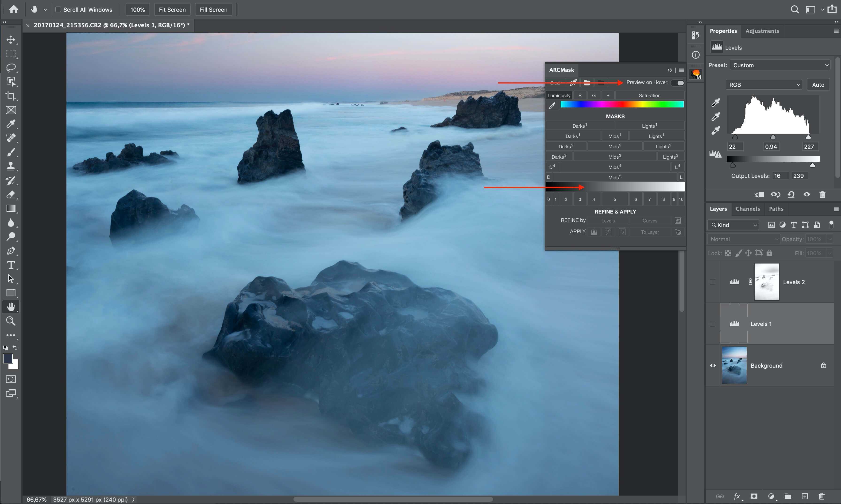Screen dimensions: 841x504
Task: Select the Dodge tool
Action: [11, 237]
